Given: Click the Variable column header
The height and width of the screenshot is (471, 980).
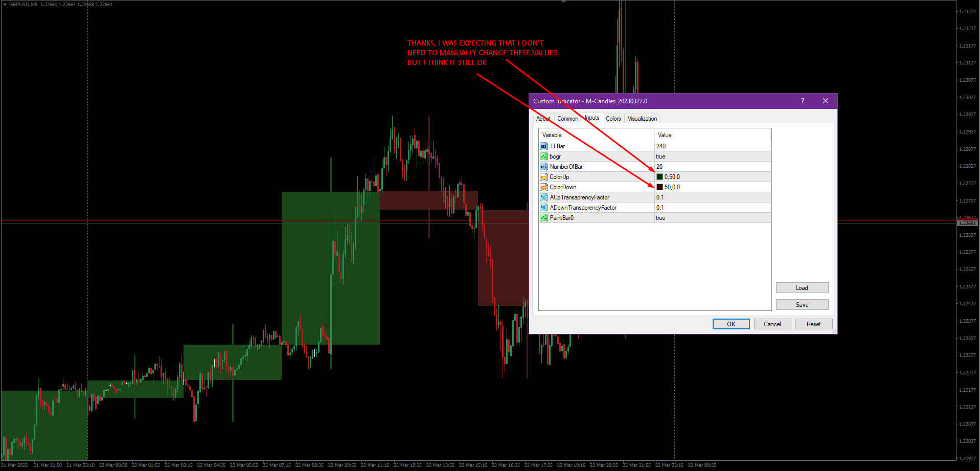Looking at the screenshot, I should (597, 135).
